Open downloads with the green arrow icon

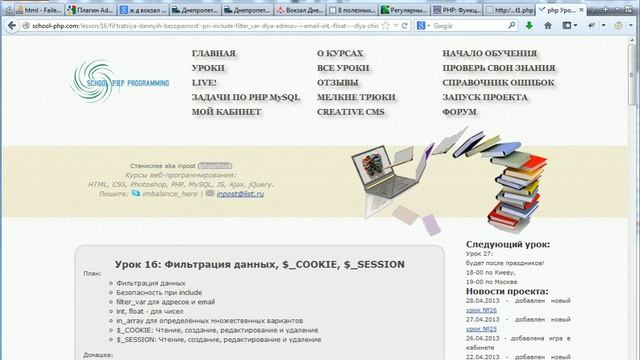pos(529,26)
